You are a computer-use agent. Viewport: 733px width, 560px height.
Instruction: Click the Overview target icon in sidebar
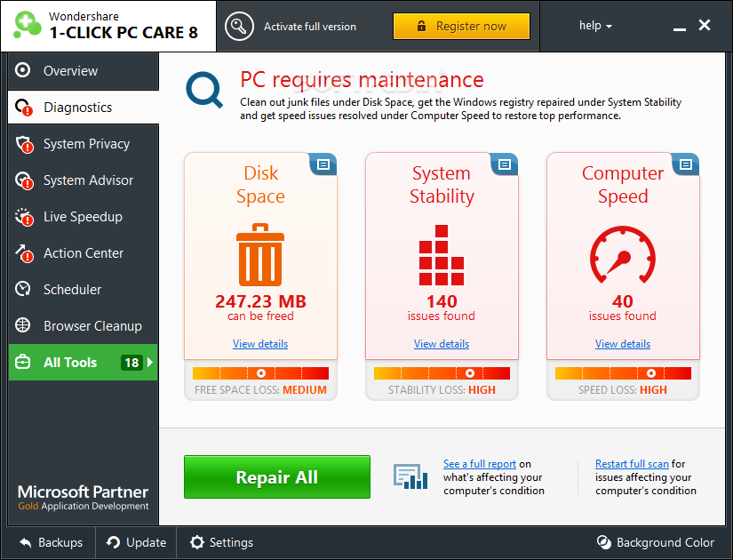click(x=22, y=70)
